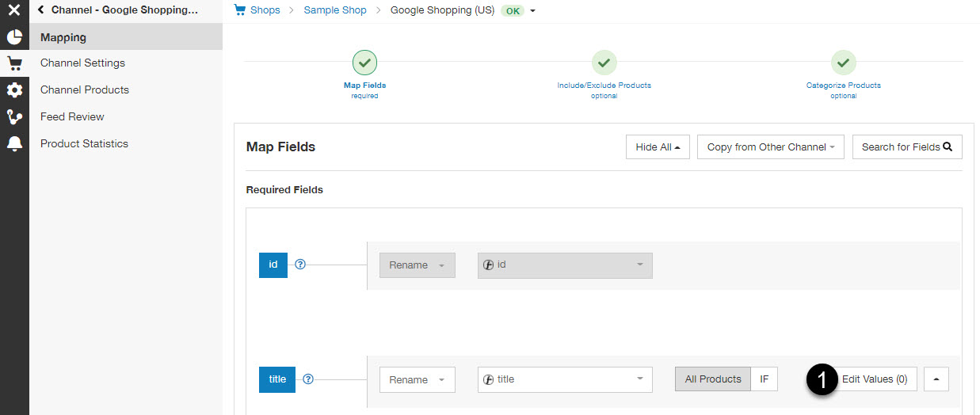Click the Map Fields step label

tap(364, 85)
